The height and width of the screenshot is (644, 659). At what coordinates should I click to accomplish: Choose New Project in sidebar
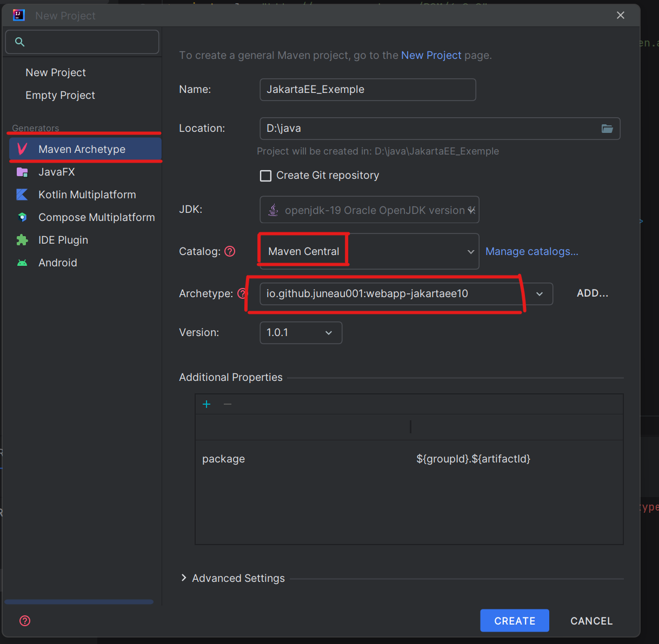[x=56, y=72]
